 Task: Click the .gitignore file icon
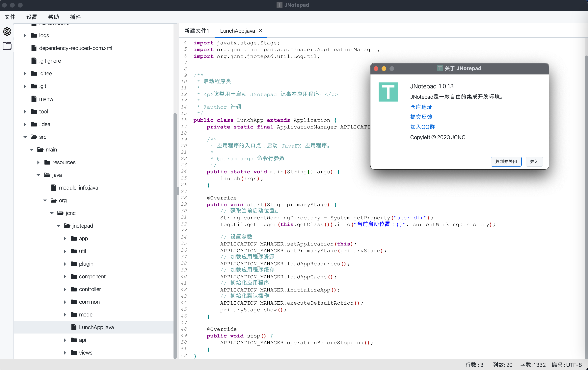pyautogui.click(x=34, y=61)
